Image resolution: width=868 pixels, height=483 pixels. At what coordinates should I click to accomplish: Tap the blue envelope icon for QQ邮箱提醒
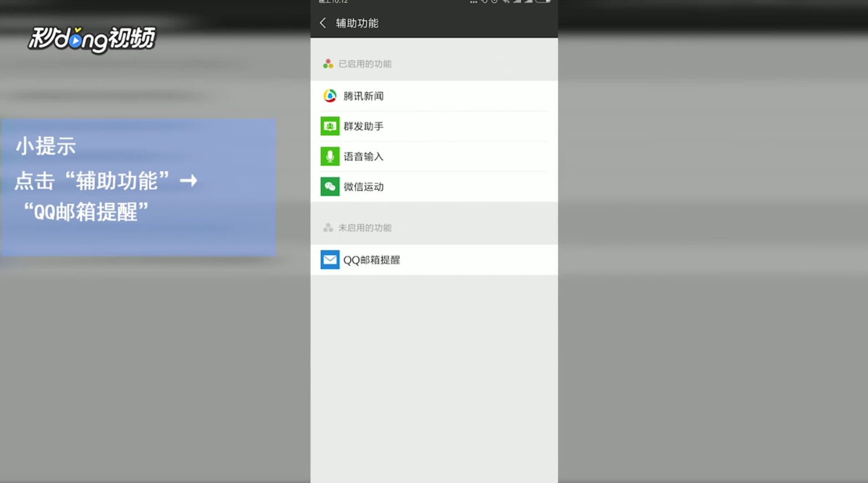330,260
